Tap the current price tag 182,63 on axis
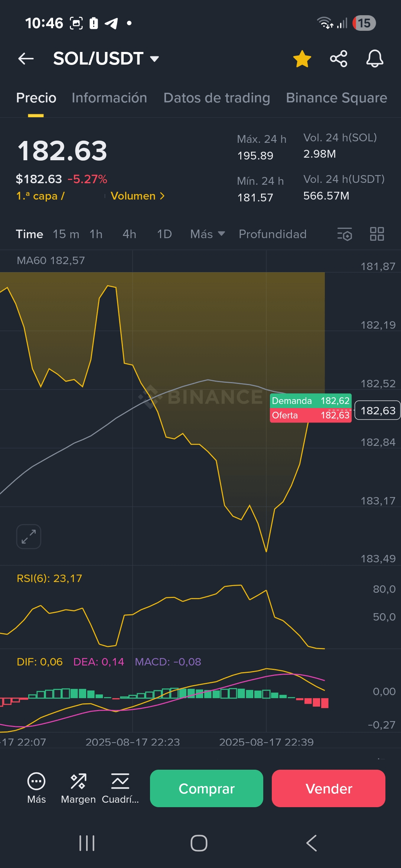401x868 pixels. tap(378, 410)
